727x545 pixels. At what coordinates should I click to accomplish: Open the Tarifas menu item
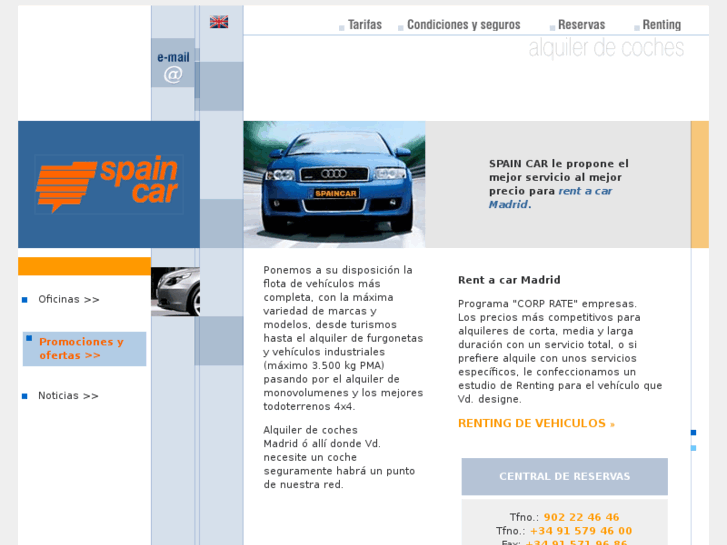365,25
